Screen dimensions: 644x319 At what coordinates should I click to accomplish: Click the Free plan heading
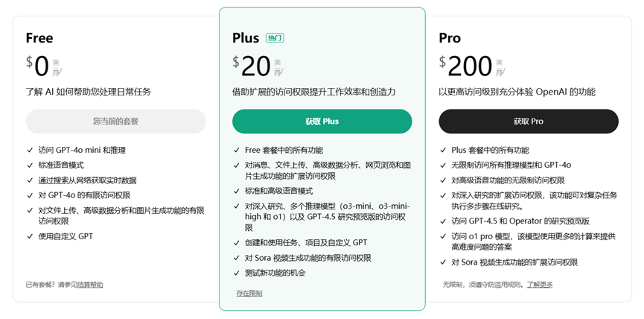39,38
